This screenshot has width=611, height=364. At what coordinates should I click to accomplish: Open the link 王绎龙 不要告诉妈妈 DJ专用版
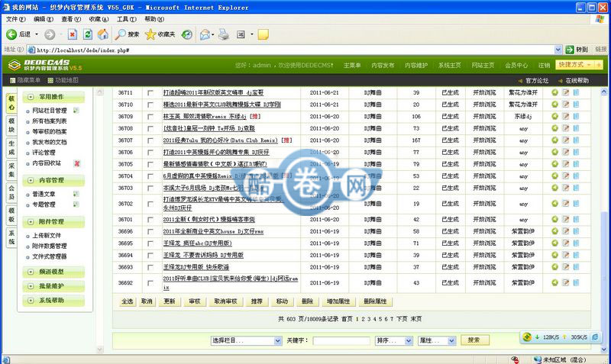(203, 256)
